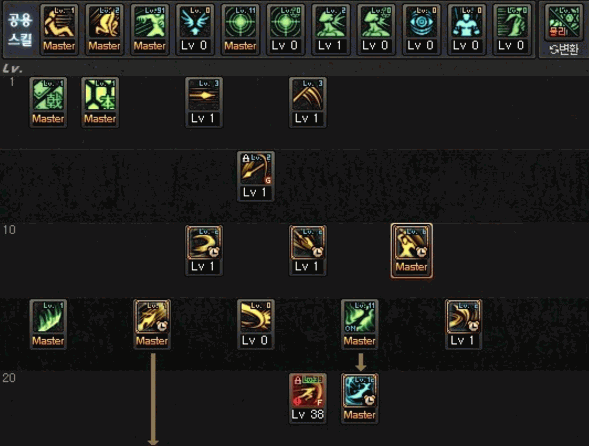Select the horizontal thrust Lv 1 skill
The image size is (589, 446).
pos(204,103)
